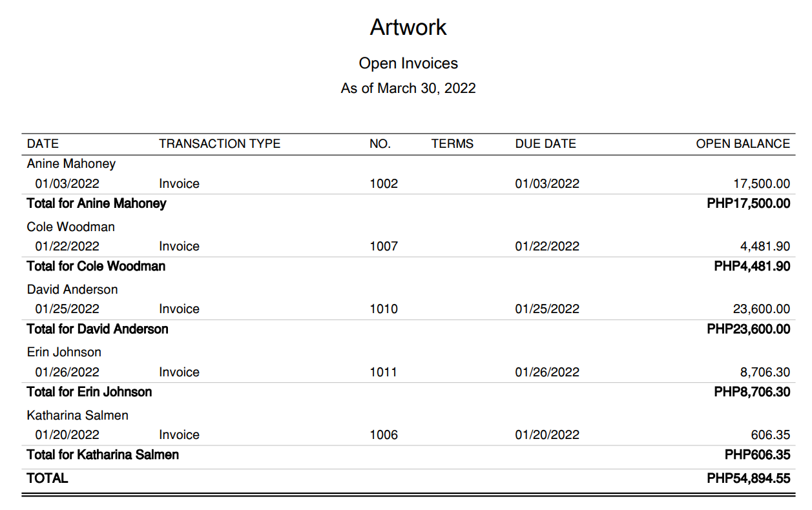This screenshot has height=510, width=812.
Task: Click the DATE column header
Action: 43,144
